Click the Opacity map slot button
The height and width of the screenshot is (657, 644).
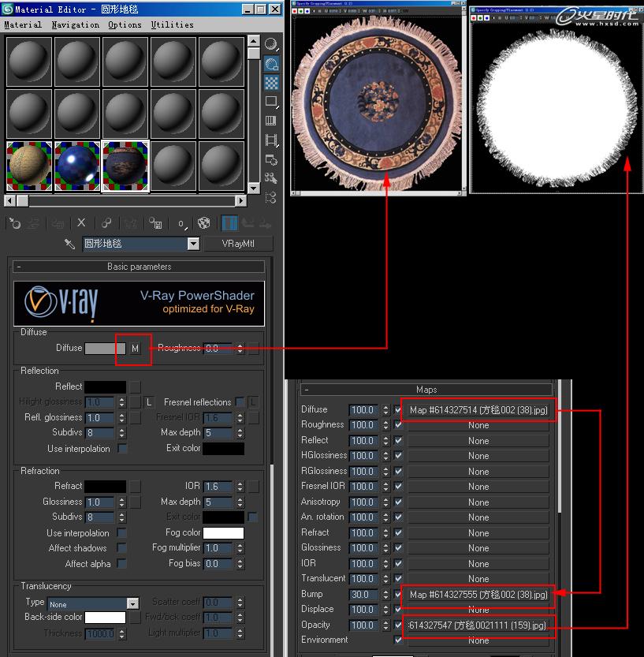click(478, 625)
